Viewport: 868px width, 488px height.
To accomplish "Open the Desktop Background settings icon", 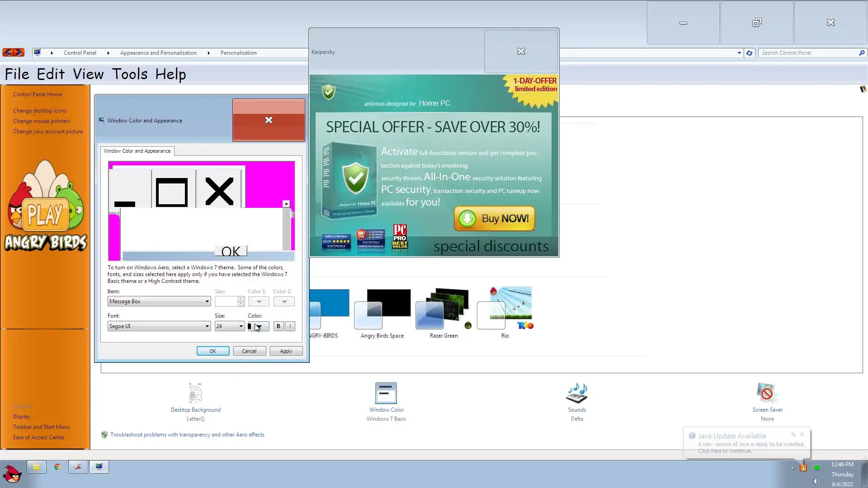I will (195, 394).
